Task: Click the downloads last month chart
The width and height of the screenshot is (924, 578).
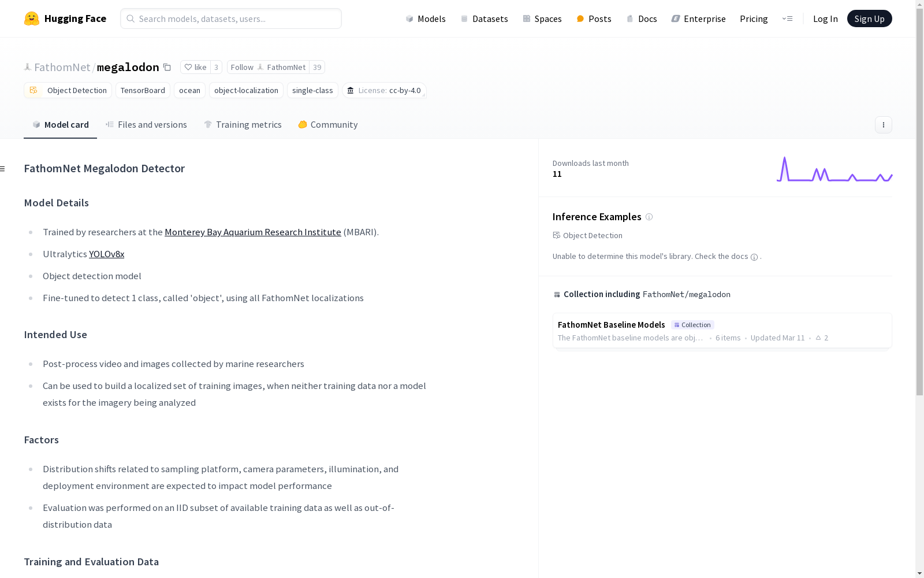Action: pyautogui.click(x=834, y=169)
